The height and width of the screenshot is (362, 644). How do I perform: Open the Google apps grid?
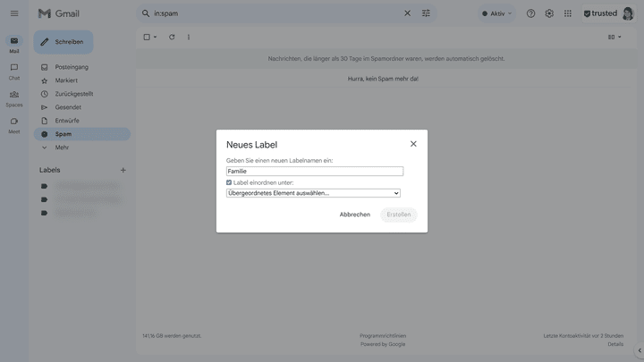[x=568, y=13]
